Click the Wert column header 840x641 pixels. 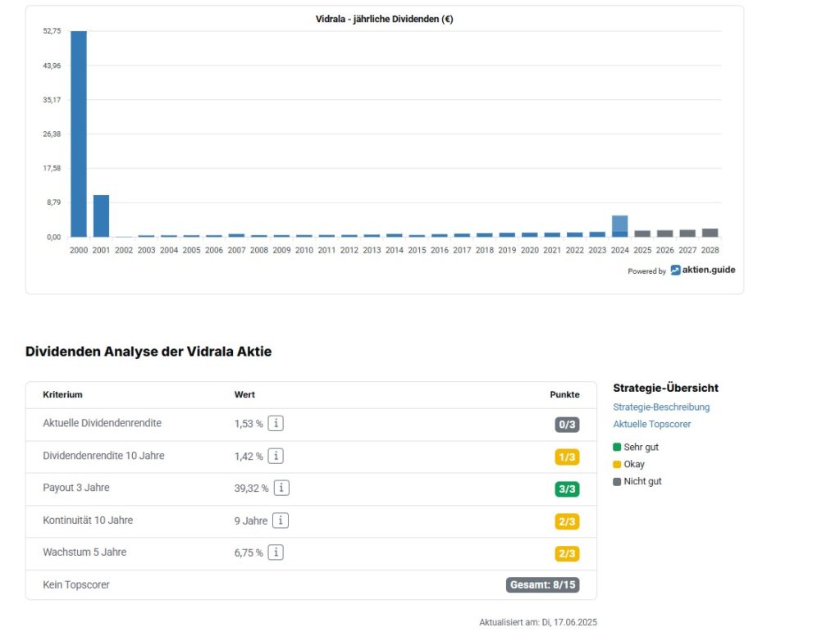[244, 394]
